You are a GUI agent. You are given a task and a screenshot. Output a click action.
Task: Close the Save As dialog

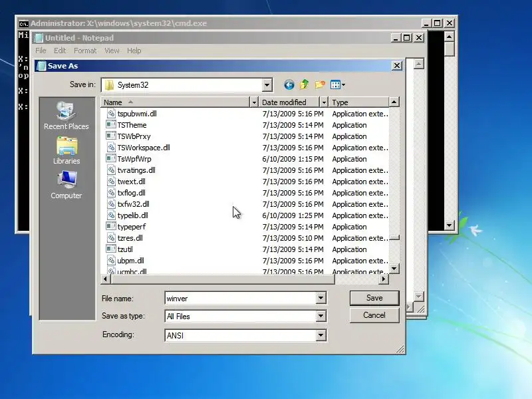click(396, 65)
